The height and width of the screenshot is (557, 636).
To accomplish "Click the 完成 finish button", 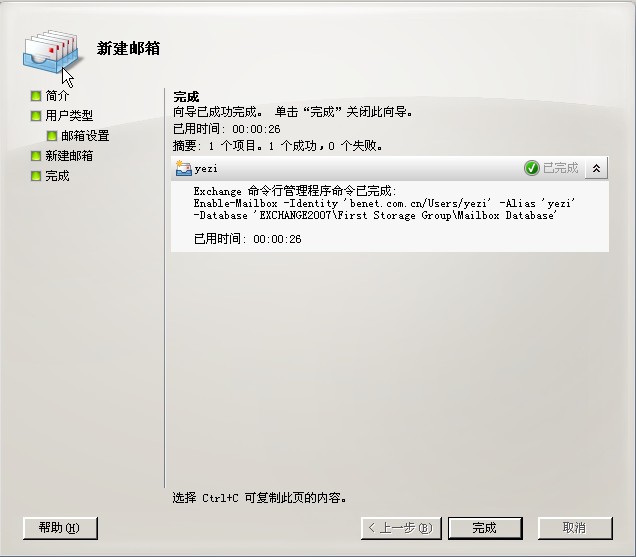I will [x=485, y=528].
